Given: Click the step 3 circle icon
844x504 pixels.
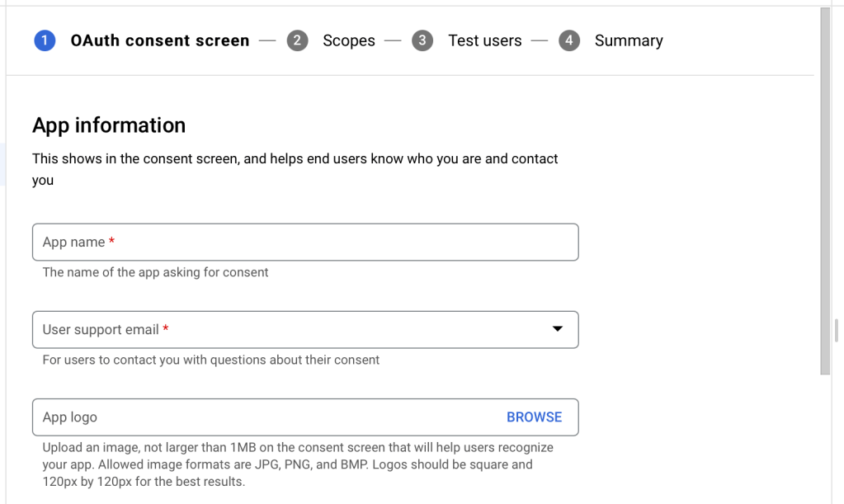Looking at the screenshot, I should point(422,40).
